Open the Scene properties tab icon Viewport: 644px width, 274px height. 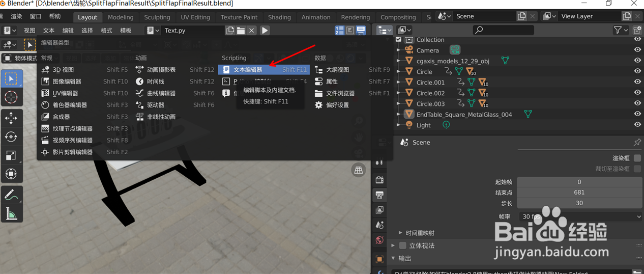click(379, 225)
